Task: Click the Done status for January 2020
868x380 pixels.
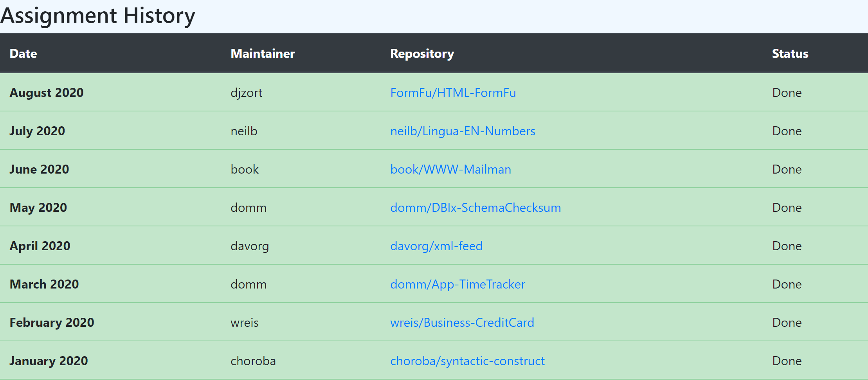Action: coord(787,361)
